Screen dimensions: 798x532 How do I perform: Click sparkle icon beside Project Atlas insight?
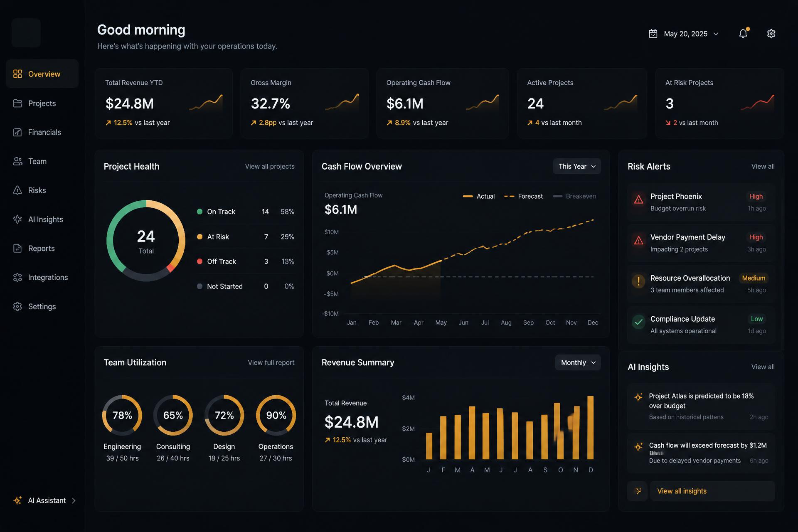[x=638, y=397]
